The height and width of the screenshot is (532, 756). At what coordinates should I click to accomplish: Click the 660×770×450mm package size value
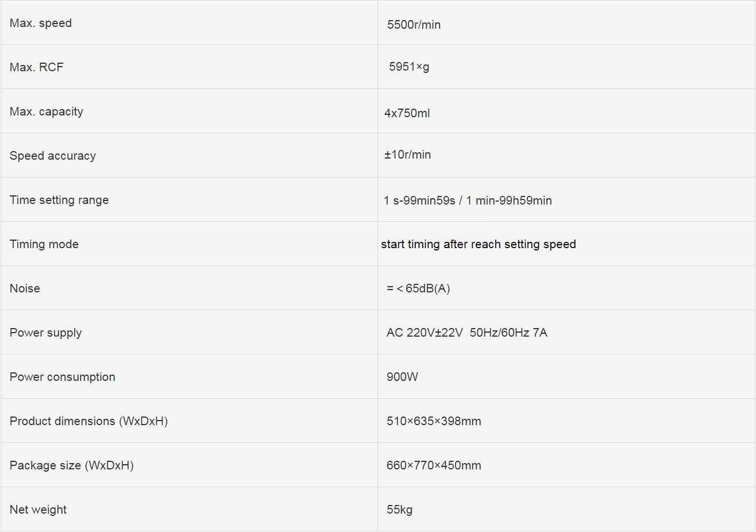[x=434, y=465]
